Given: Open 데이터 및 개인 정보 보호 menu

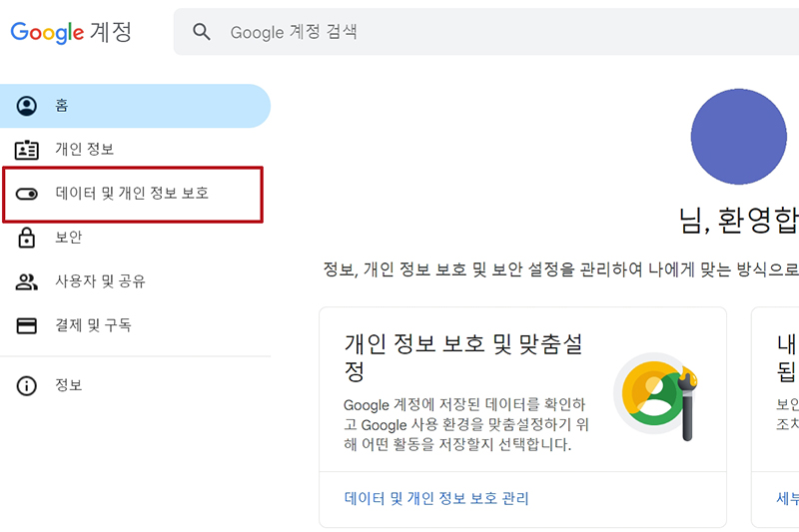Looking at the screenshot, I should coord(133,194).
